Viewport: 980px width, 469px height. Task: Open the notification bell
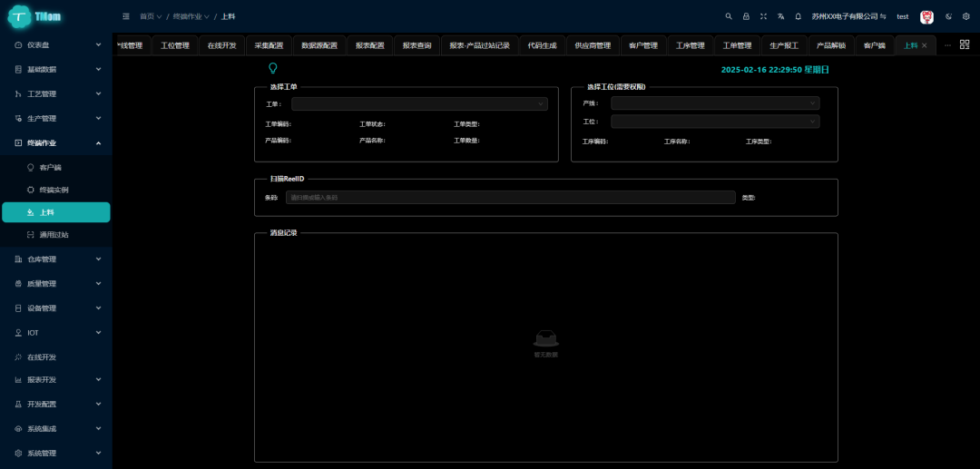[798, 16]
